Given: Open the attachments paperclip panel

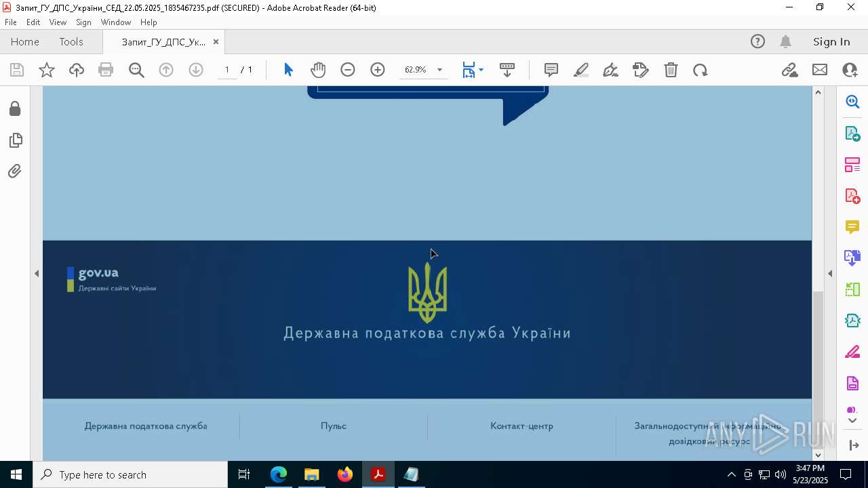Looking at the screenshot, I should click(x=15, y=171).
